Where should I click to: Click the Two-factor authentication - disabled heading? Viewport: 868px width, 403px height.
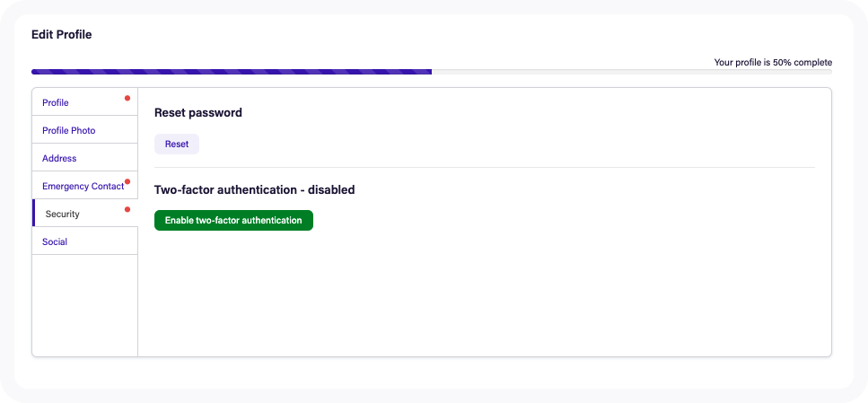click(x=255, y=190)
